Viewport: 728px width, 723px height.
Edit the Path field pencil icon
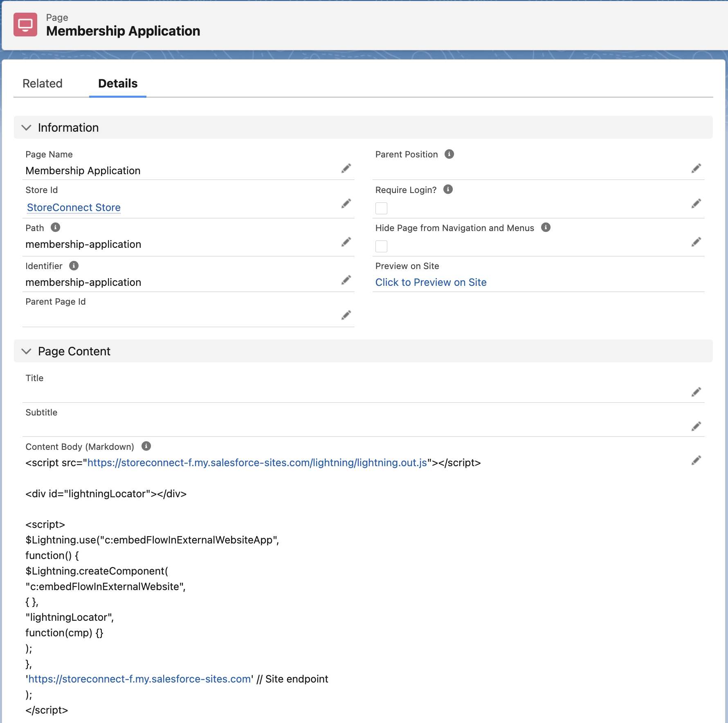[346, 242]
